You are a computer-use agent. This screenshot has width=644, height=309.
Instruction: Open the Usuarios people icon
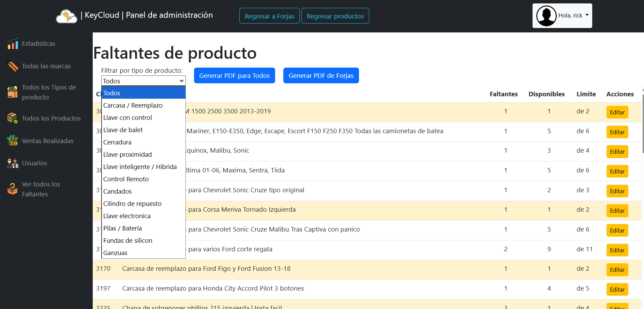coord(13,163)
